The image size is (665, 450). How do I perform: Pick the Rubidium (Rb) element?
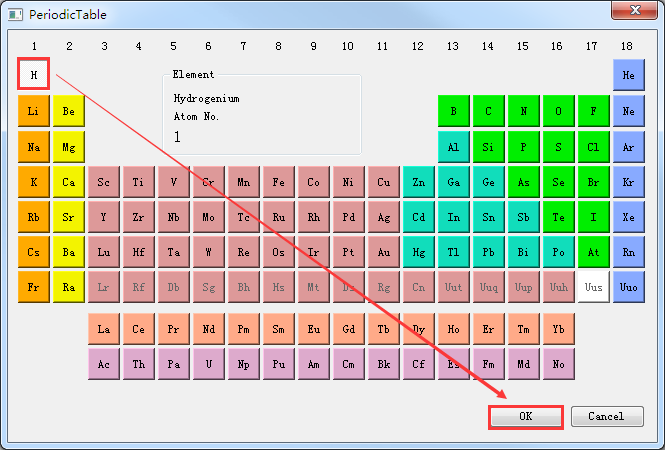[x=34, y=217]
